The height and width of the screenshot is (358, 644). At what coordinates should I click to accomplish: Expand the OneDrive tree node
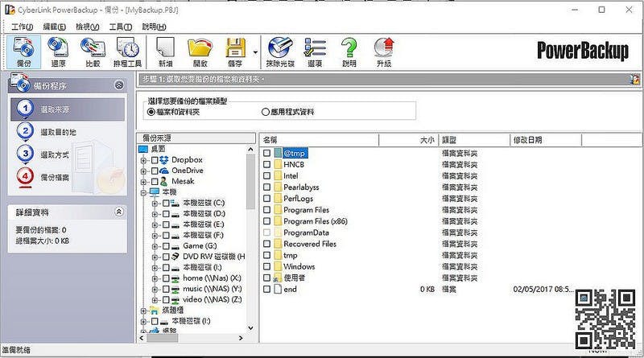point(143,171)
